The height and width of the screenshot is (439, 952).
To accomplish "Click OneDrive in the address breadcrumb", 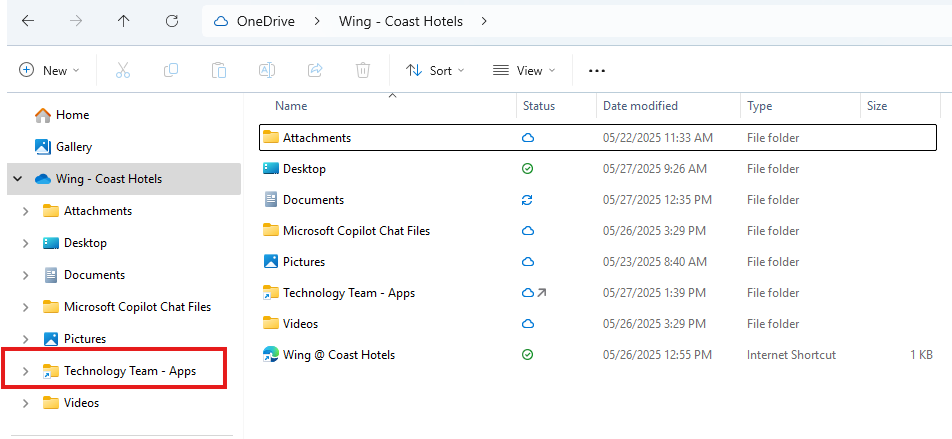I will [265, 20].
